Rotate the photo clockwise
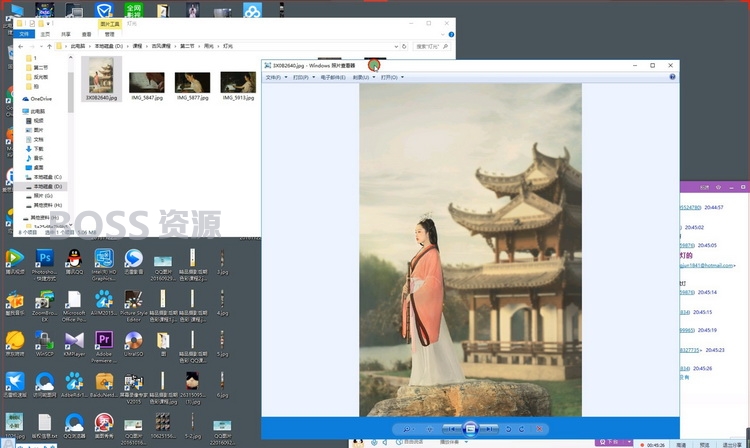Image resolution: width=750 pixels, height=448 pixels. [522, 429]
